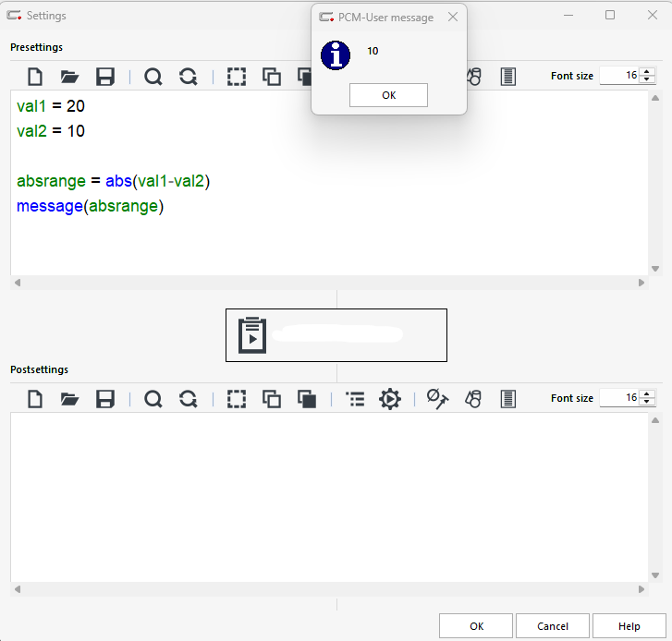Save Presettings script with floppy icon
This screenshot has width=672, height=641.
(x=105, y=77)
